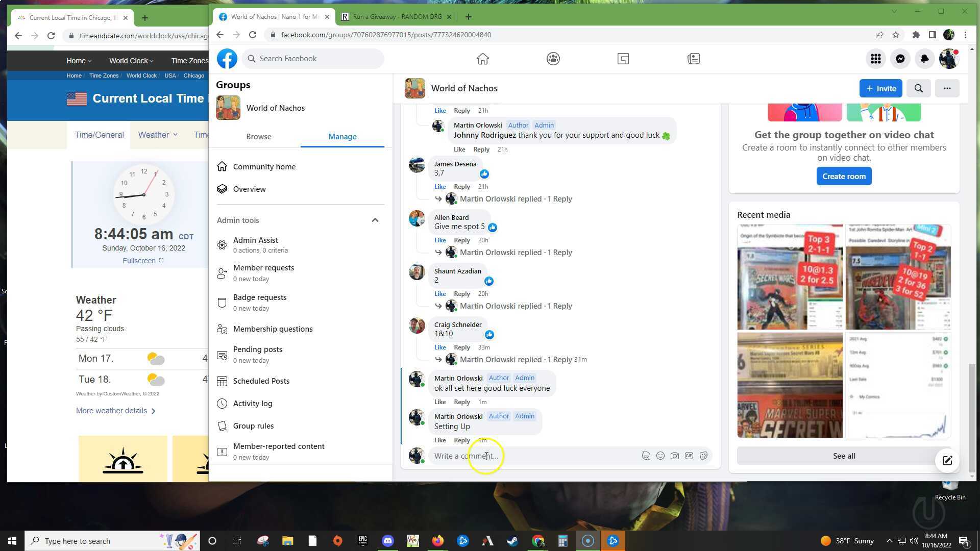Collapse the Admin tools section

(375, 220)
